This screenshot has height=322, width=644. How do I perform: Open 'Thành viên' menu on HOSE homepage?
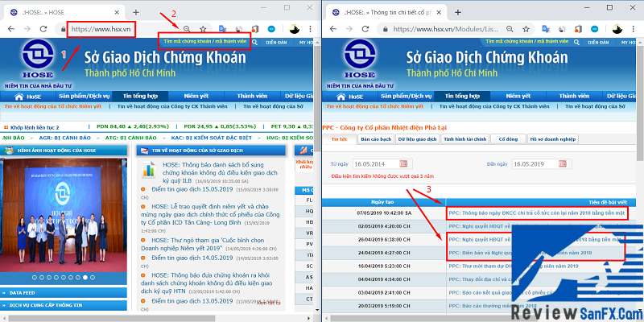[252, 96]
